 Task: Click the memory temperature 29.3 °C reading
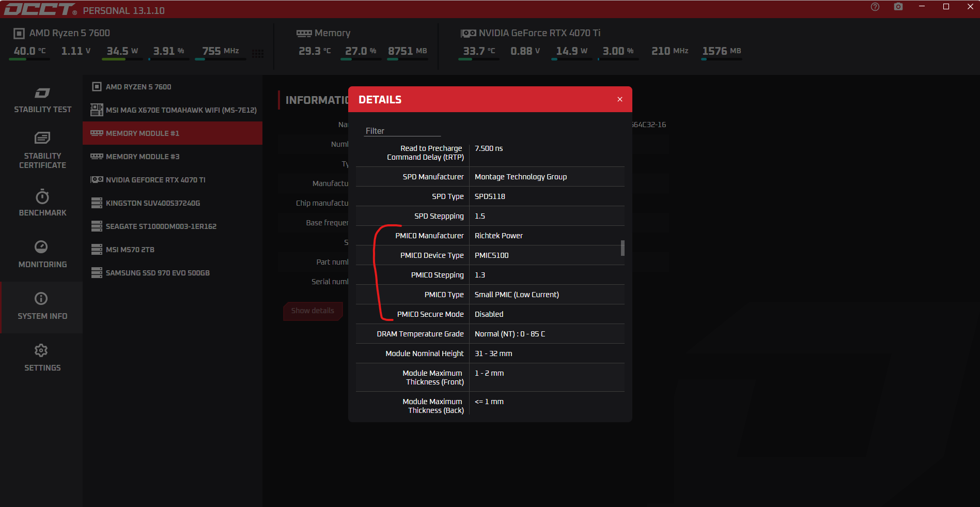(x=315, y=51)
